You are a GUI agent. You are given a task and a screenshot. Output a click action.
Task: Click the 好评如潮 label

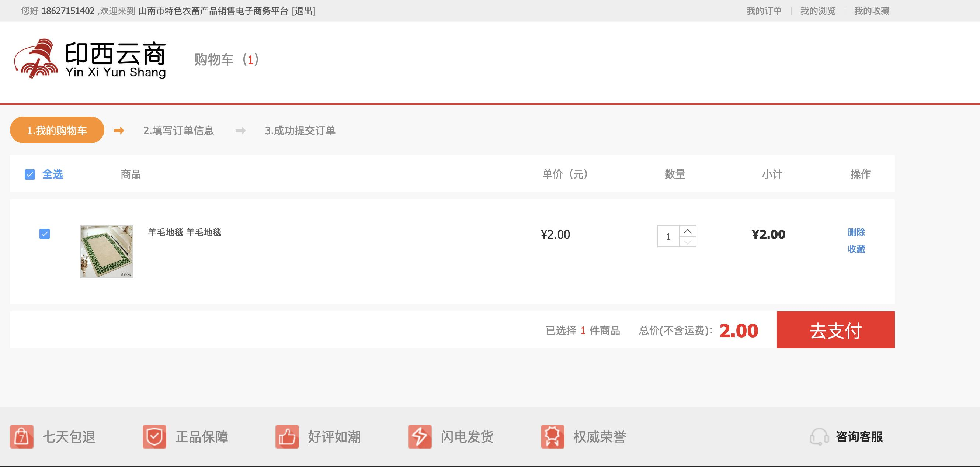click(334, 436)
